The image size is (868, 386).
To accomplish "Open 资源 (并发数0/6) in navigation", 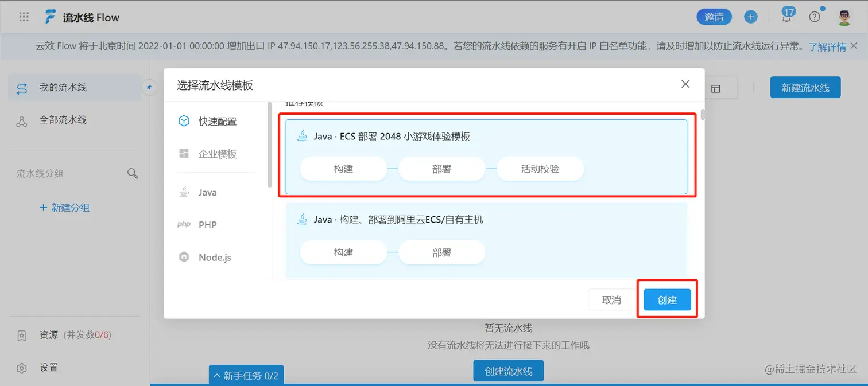I will [x=75, y=335].
